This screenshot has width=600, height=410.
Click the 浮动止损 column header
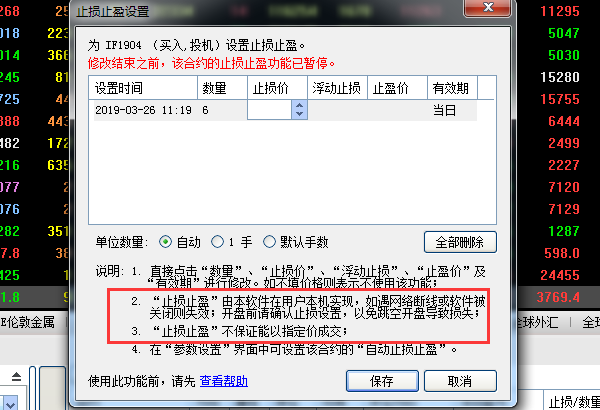pyautogui.click(x=337, y=88)
